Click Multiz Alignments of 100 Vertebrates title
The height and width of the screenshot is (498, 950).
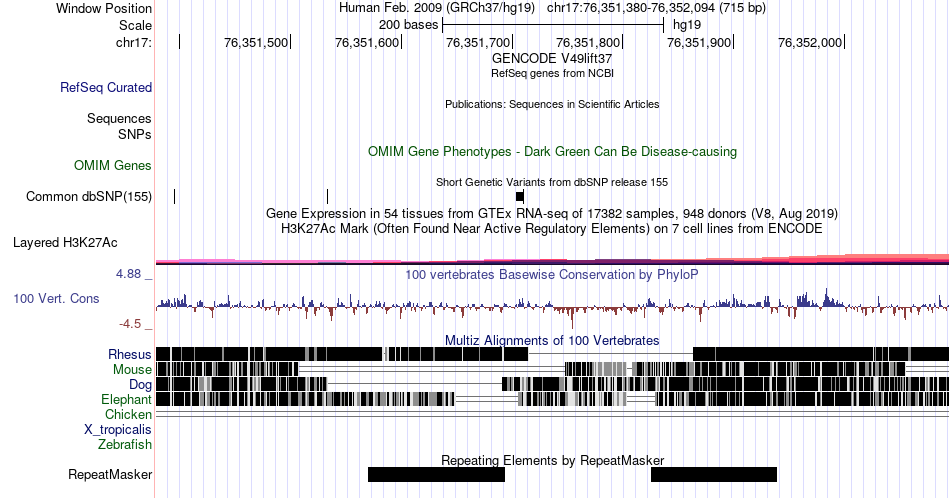coord(552,340)
